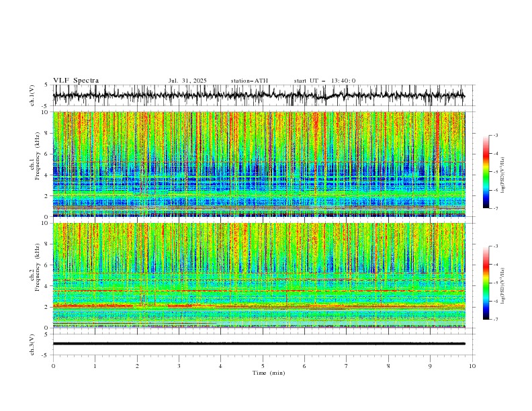The image size is (532, 411).
Task: Click the "8" kHz tick of ch.1 spectrogram
Action: click(x=46, y=133)
